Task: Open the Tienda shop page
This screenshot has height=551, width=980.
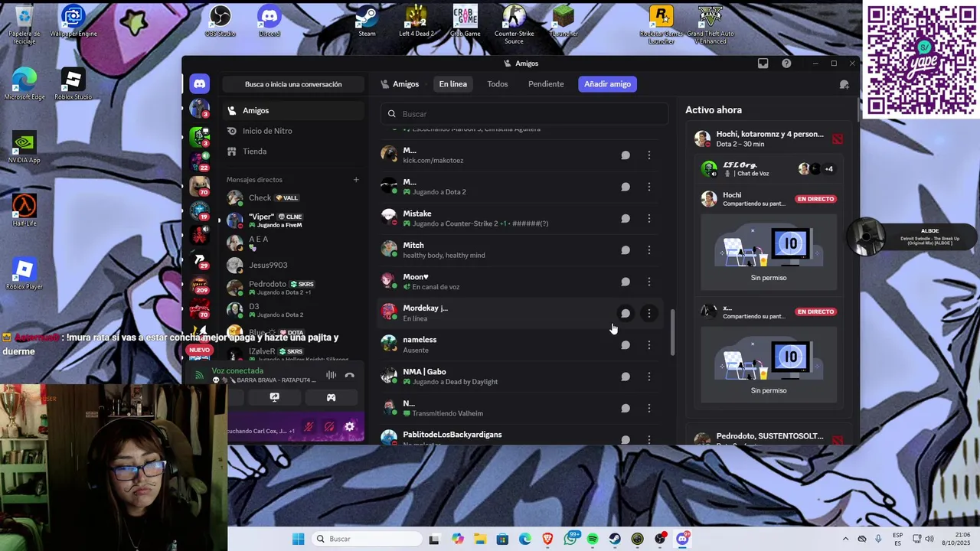Action: (x=293, y=152)
